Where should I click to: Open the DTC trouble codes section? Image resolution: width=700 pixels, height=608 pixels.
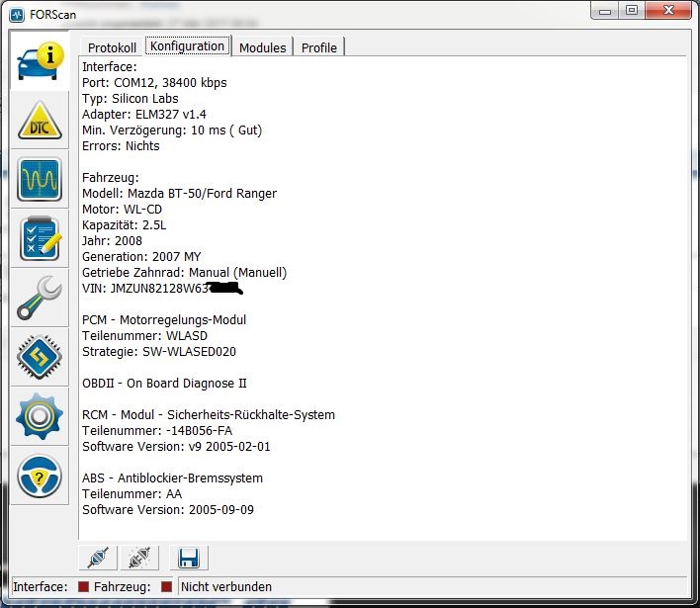click(x=41, y=121)
